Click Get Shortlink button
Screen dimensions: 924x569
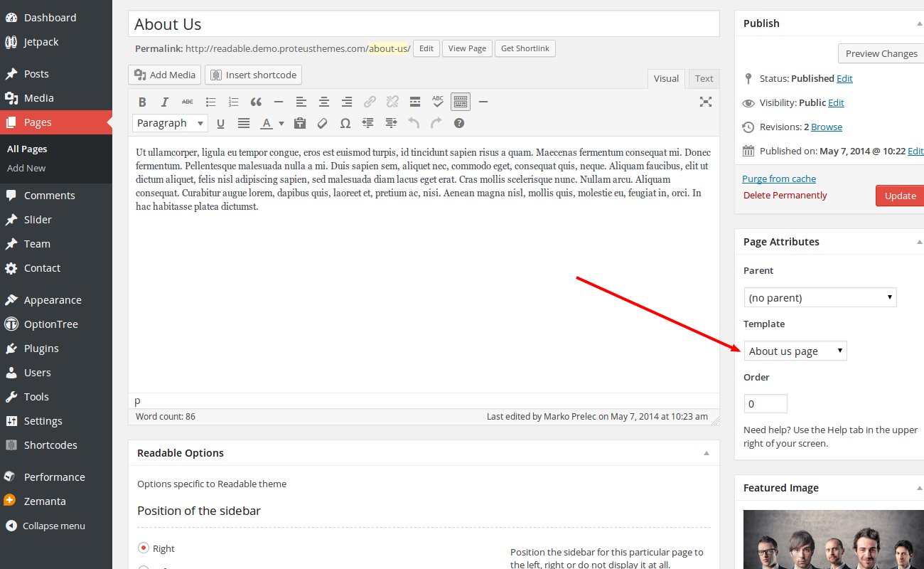tap(525, 48)
